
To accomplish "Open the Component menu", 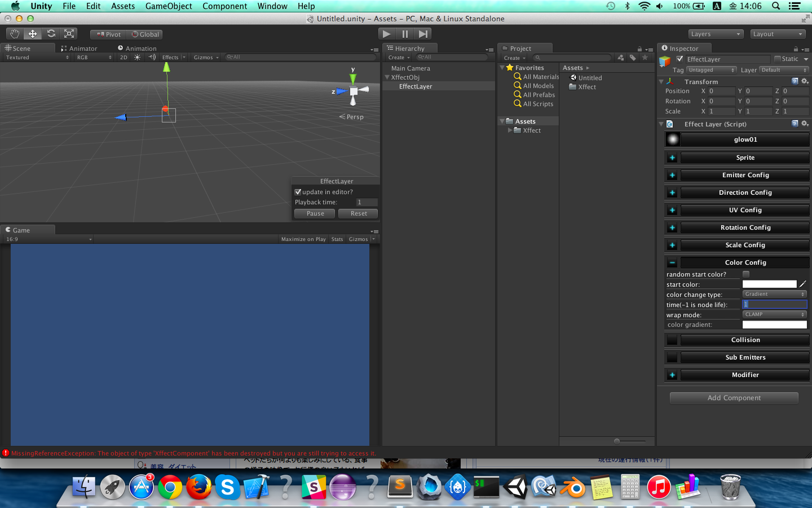I will pos(224,6).
